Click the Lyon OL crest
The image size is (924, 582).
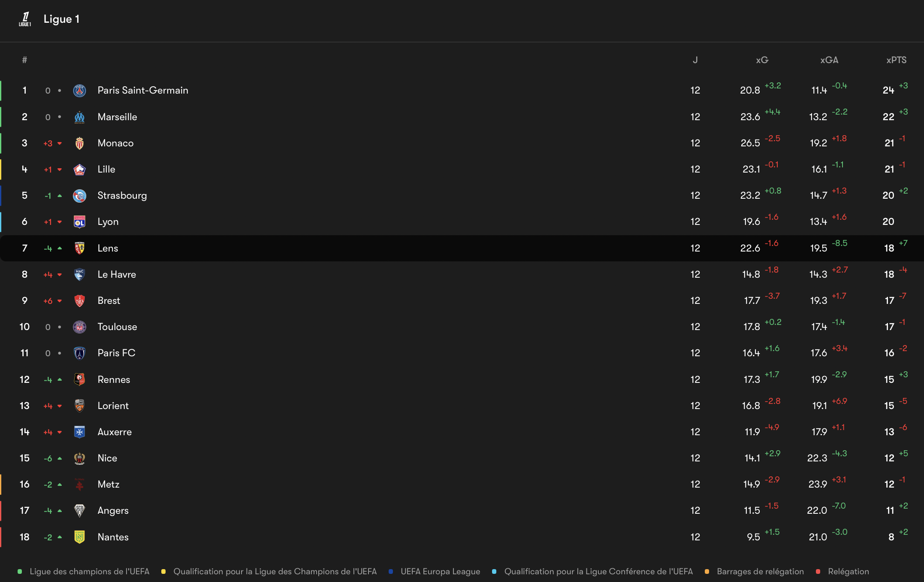click(79, 222)
